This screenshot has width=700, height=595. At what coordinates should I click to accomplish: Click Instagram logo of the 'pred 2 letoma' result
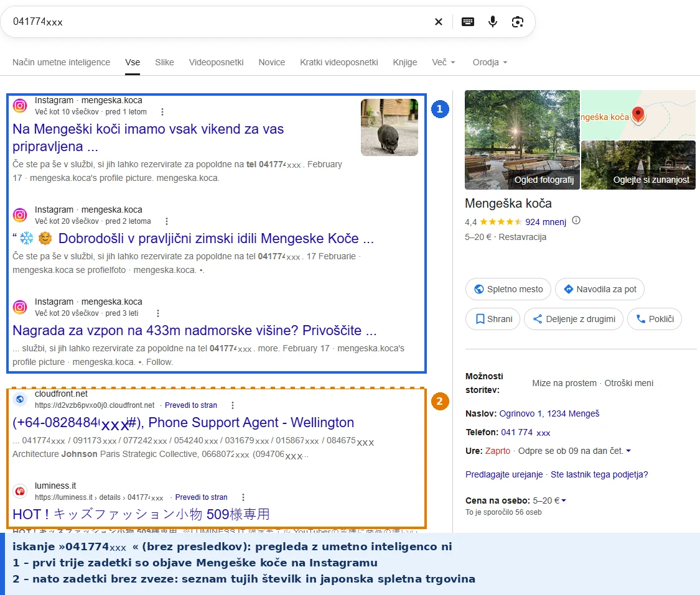(20, 215)
